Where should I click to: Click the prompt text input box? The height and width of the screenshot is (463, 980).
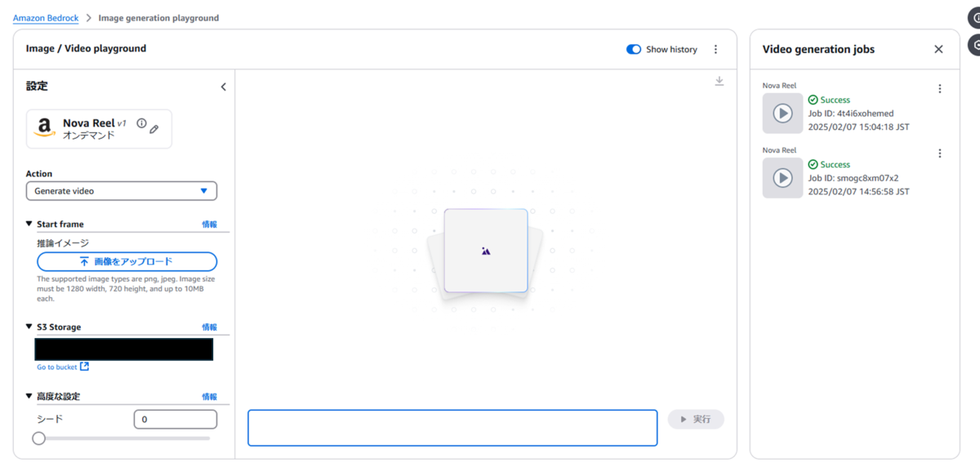(452, 428)
